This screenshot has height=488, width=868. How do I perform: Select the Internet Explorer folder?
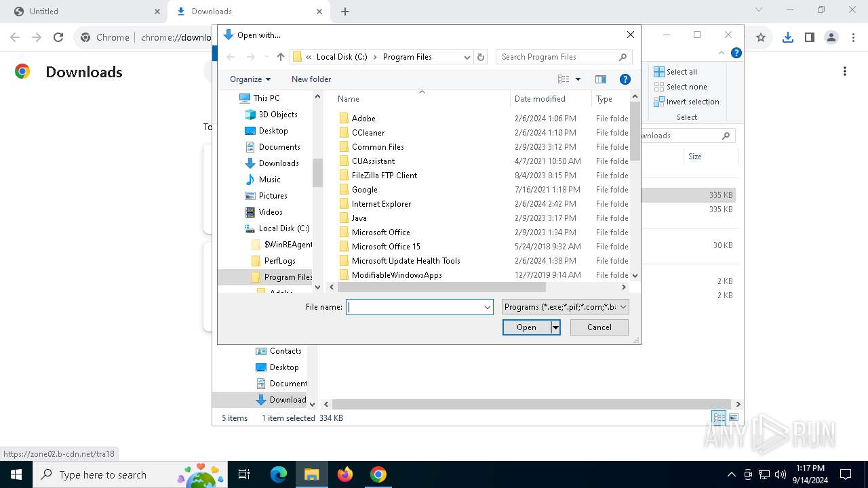coord(381,204)
